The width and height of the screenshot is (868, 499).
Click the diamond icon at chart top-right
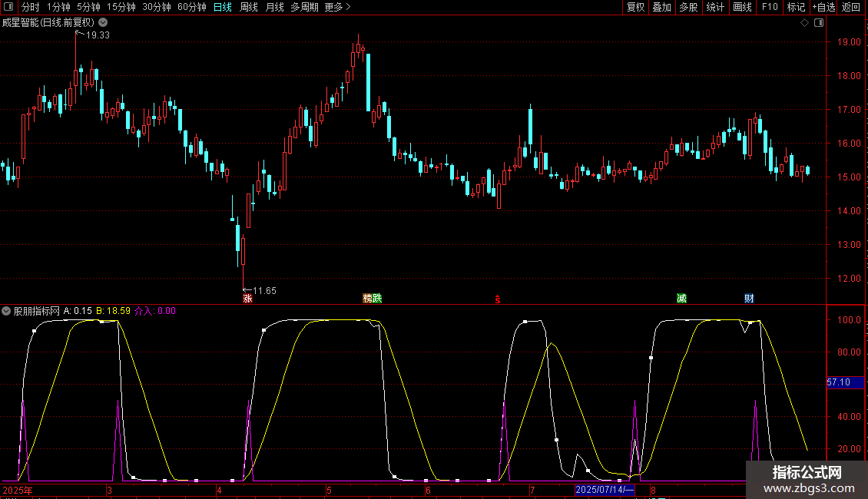coord(804,23)
